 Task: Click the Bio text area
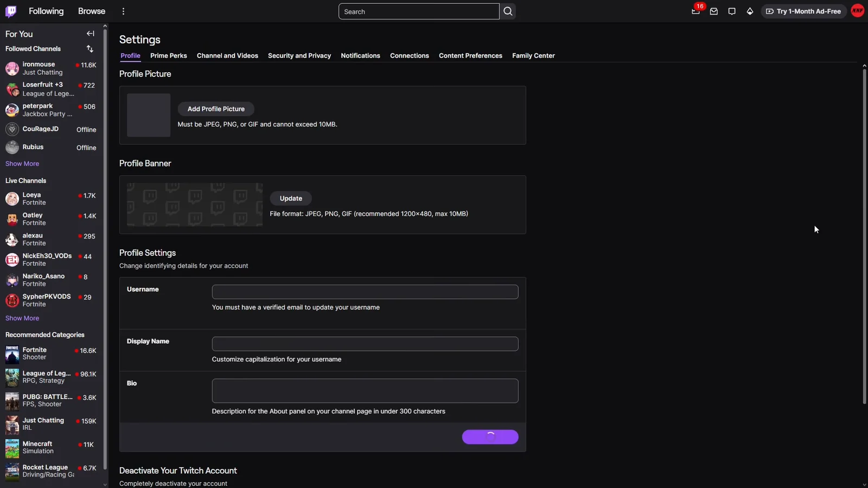[x=365, y=391]
